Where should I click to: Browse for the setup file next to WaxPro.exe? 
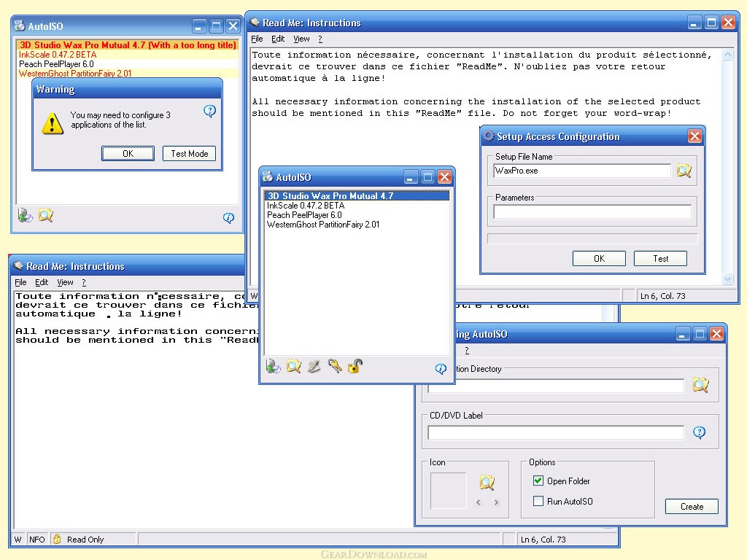point(684,171)
